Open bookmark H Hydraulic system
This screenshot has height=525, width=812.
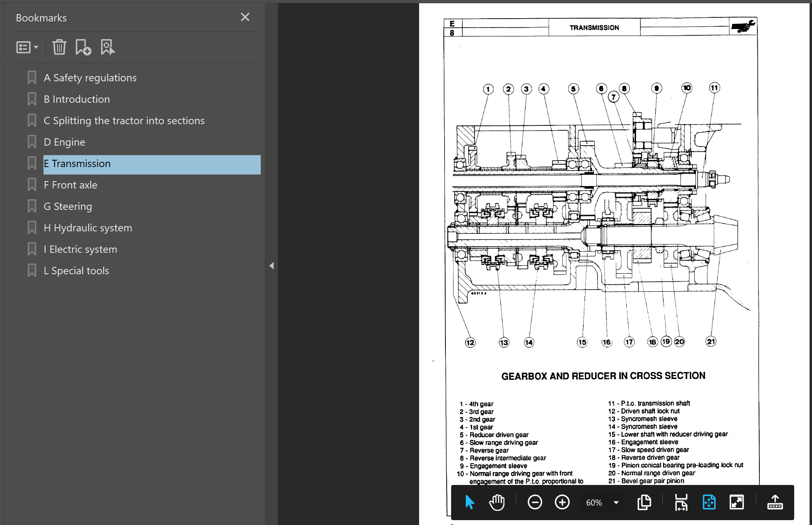[88, 228]
